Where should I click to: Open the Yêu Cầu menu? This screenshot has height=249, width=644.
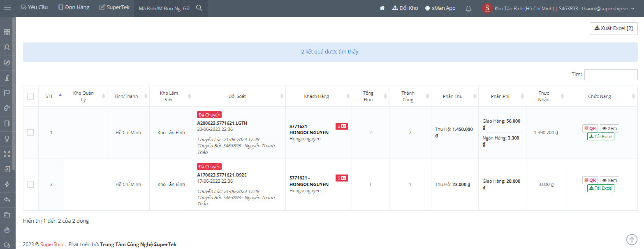click(34, 7)
